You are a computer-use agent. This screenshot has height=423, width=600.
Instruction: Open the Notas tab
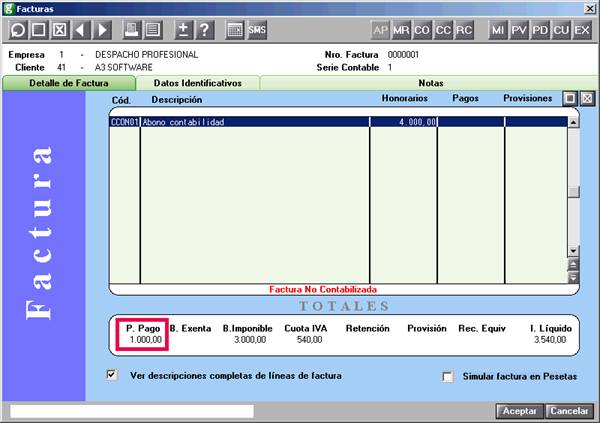(430, 83)
